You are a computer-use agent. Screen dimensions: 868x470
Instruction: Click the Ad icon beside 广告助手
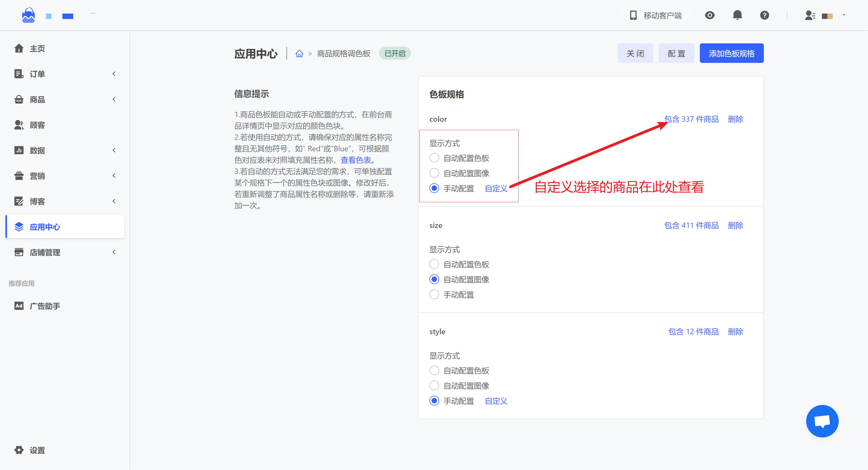pos(19,306)
